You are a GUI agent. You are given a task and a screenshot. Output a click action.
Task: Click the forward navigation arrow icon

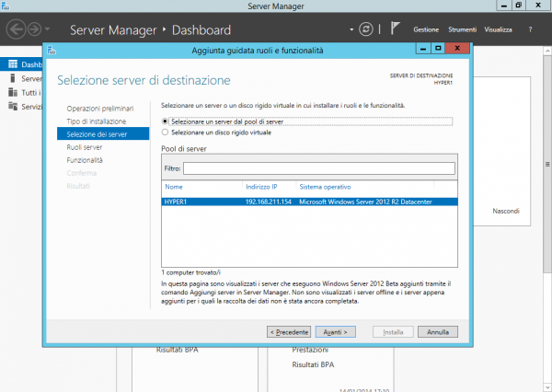[x=35, y=29]
